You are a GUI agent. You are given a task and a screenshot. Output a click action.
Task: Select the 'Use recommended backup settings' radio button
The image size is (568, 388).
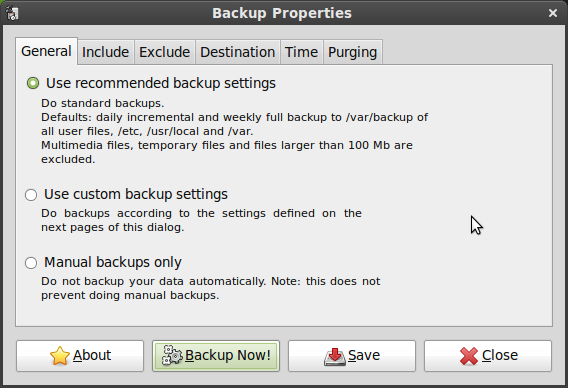33,83
